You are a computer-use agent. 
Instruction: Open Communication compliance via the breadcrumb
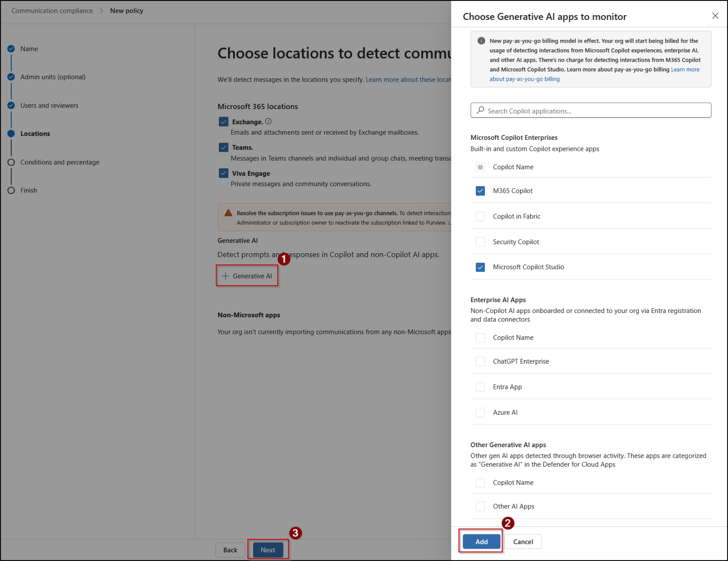(x=52, y=10)
